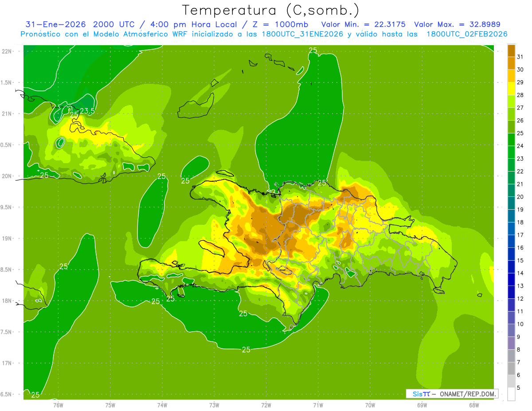Click the '18N' latitude axis label
This screenshot has height=411, width=532.
[x=7, y=301]
